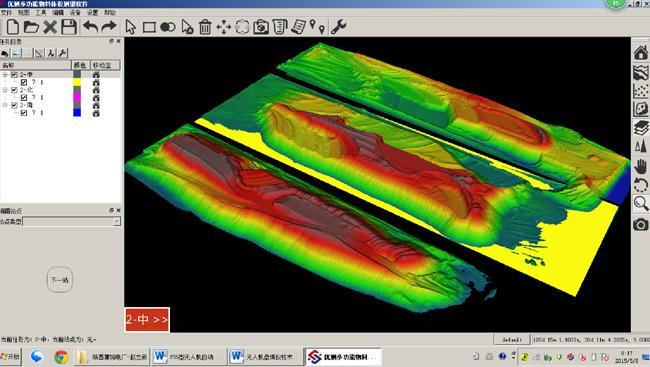The height and width of the screenshot is (367, 650).
Task: Open the wrench settings tool in the main toolbar
Action: pyautogui.click(x=338, y=27)
